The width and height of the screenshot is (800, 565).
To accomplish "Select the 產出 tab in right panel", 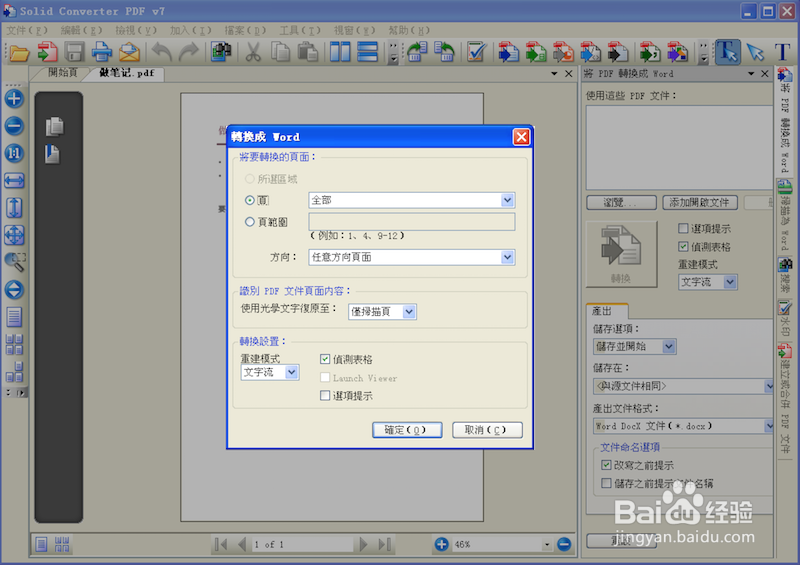I will 606,311.
